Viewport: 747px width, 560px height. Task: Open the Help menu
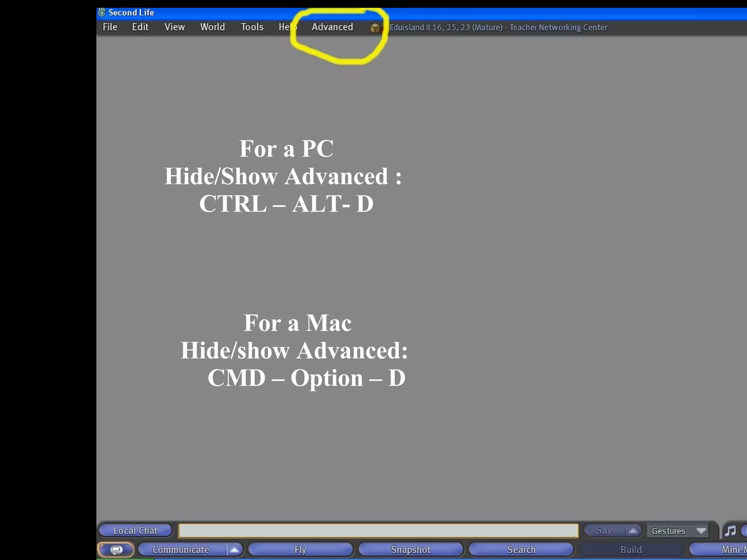click(288, 27)
